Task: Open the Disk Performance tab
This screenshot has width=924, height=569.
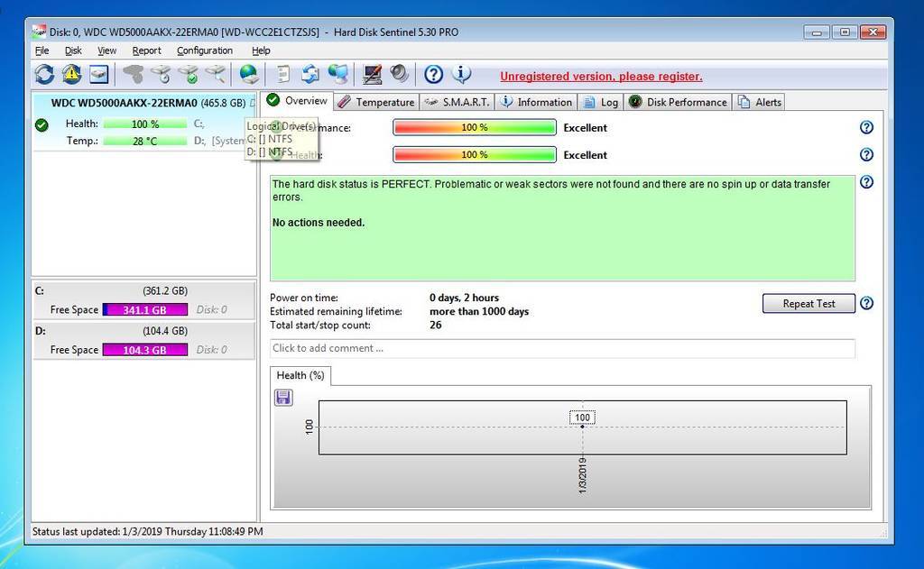Action: click(x=678, y=102)
